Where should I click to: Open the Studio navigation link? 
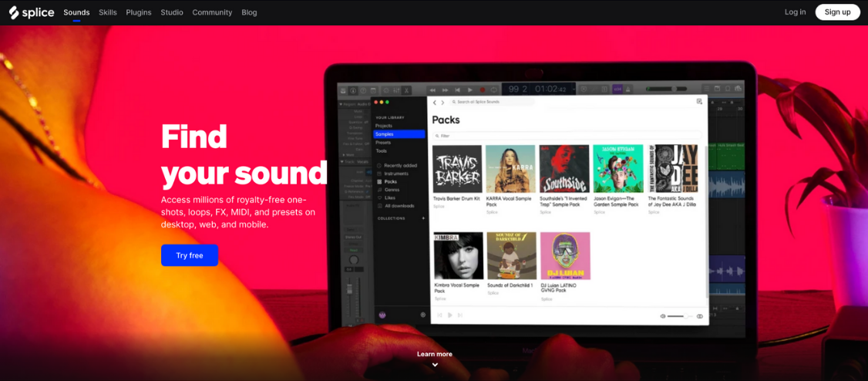pyautogui.click(x=172, y=12)
